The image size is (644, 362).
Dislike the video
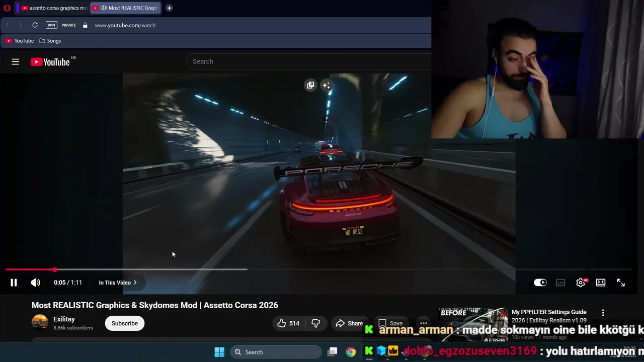(316, 323)
